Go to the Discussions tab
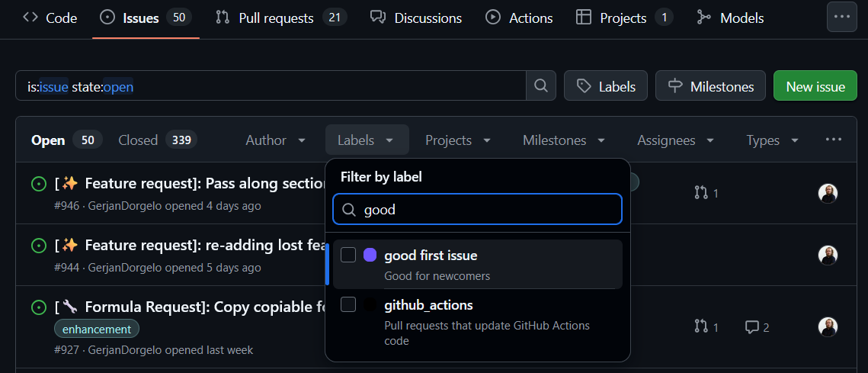The width and height of the screenshot is (868, 373). (x=416, y=18)
